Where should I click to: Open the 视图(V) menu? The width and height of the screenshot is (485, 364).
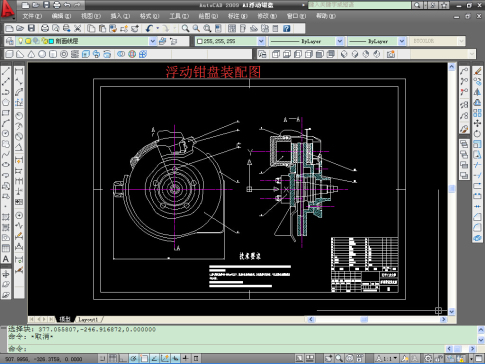91,16
